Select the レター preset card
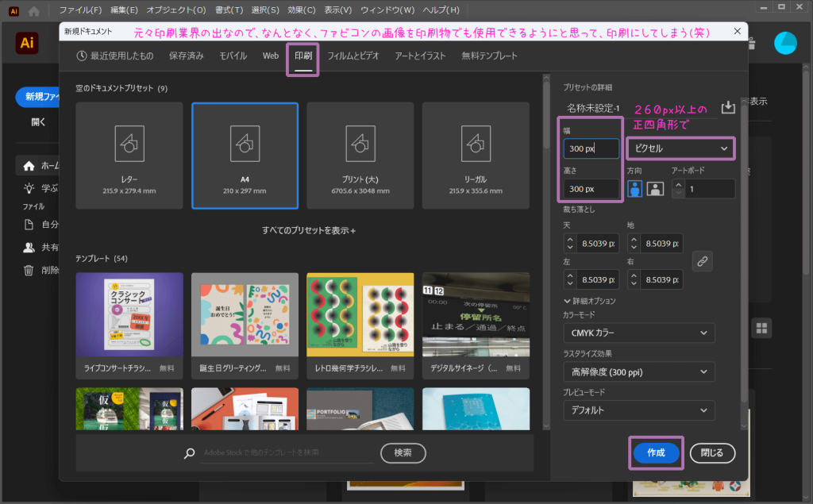Viewport: 813px width, 504px height. pos(129,156)
